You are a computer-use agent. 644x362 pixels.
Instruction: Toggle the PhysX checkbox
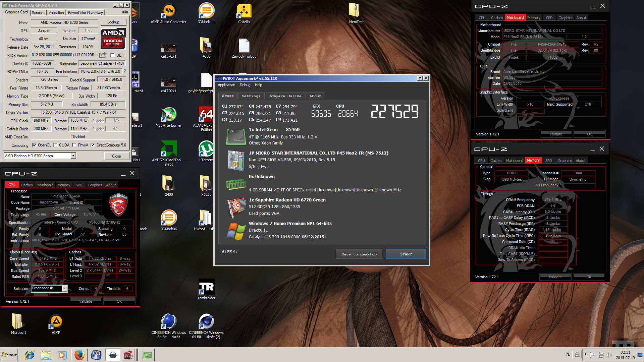[x=74, y=145]
